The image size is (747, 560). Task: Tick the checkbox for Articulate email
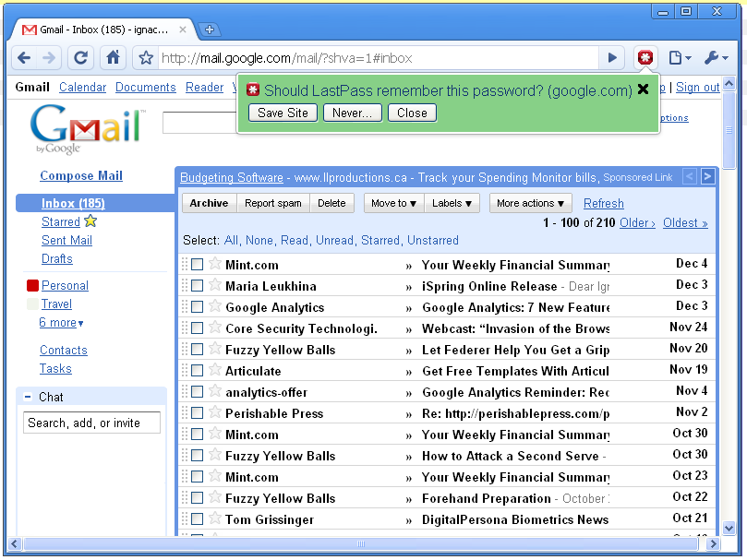tap(198, 371)
